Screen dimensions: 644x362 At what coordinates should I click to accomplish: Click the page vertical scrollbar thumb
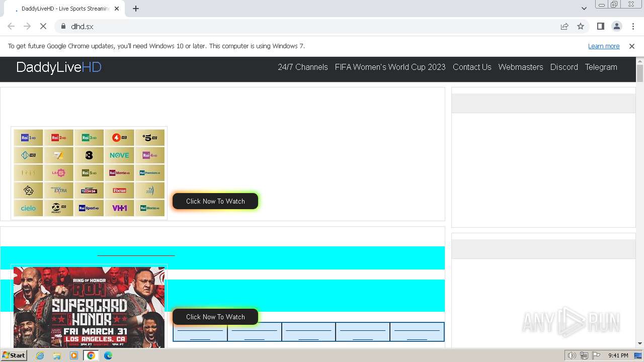point(640,73)
